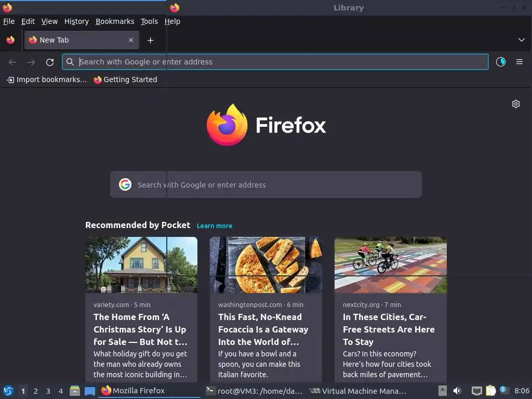Viewport: 532px width, 399px height.
Task: Click the show desktop taskbar icon
Action: pyautogui.click(x=89, y=391)
